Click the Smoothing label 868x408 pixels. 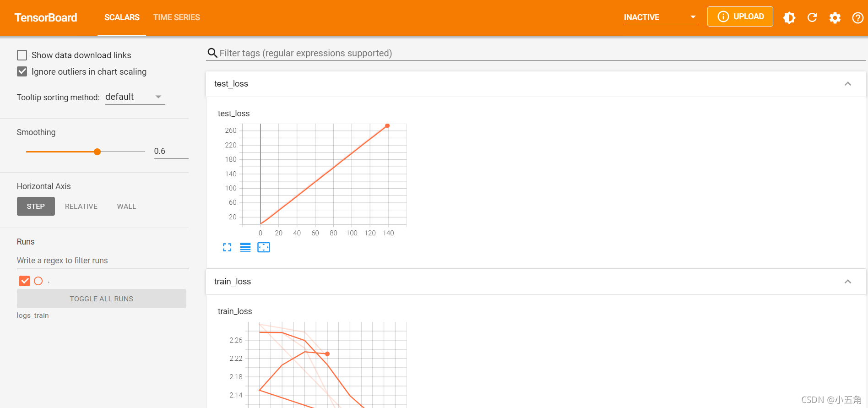coord(36,132)
